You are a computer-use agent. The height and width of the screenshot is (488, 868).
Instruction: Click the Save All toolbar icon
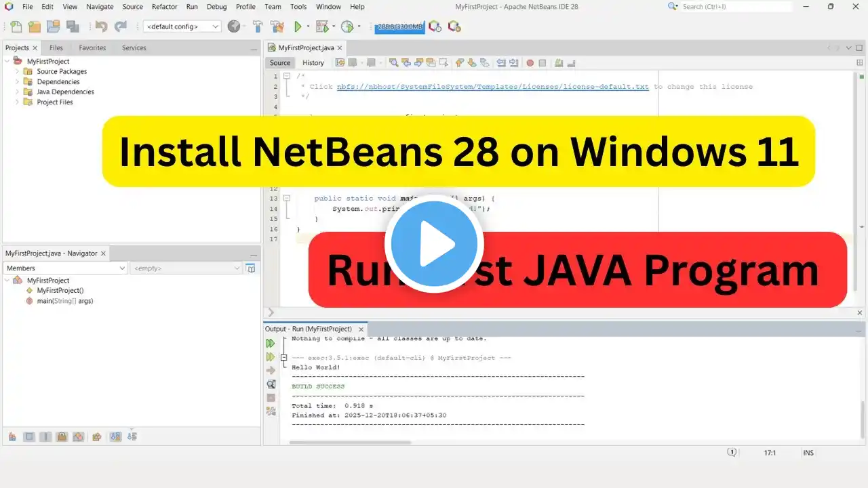(72, 26)
